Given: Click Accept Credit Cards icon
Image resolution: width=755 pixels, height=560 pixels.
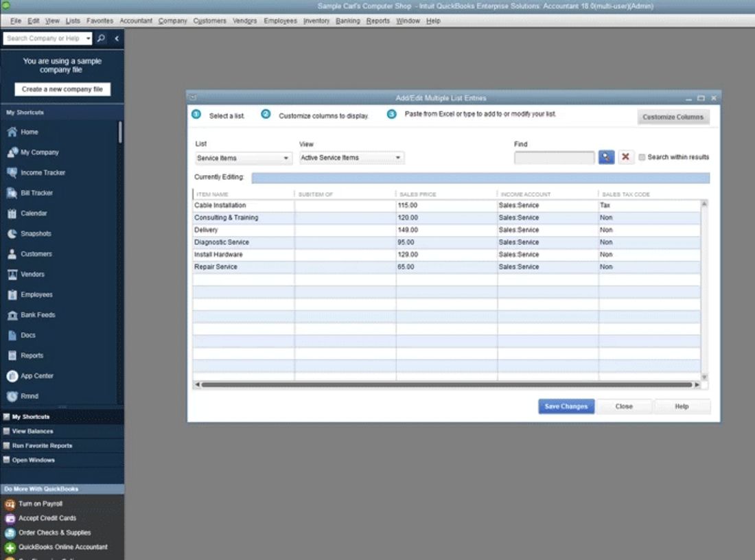Looking at the screenshot, I should (x=10, y=518).
